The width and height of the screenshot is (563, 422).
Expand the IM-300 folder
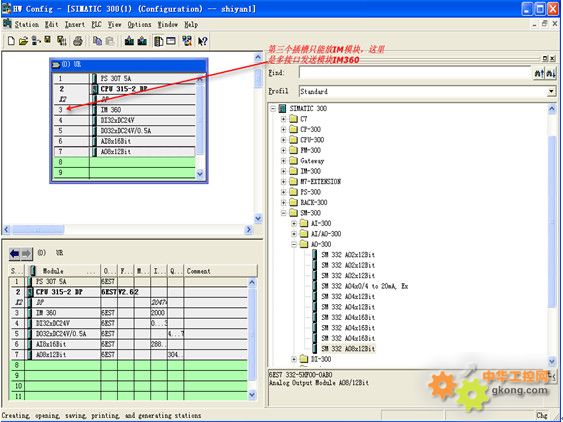point(283,171)
